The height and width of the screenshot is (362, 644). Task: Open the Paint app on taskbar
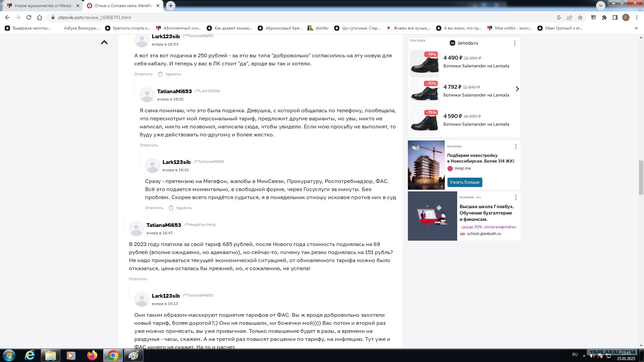[133, 355]
